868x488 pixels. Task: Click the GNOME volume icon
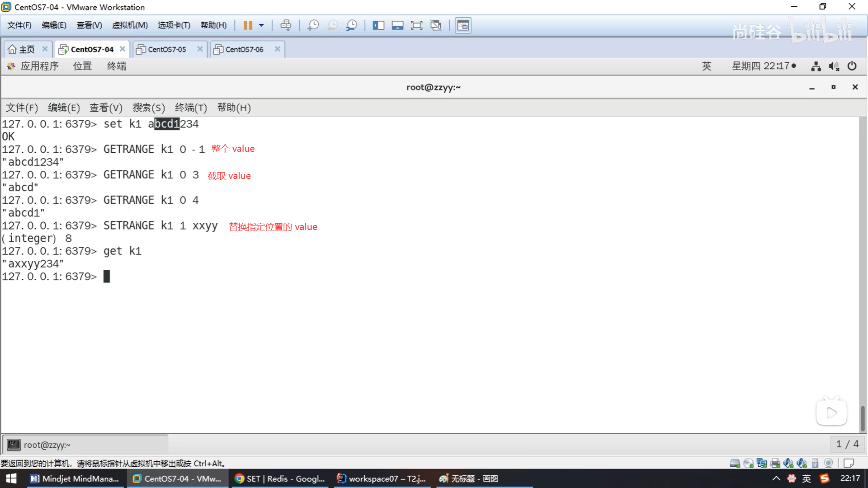[834, 66]
